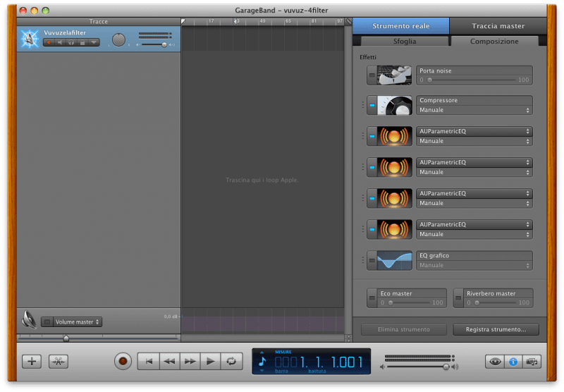Open the media browser button

coord(531,361)
